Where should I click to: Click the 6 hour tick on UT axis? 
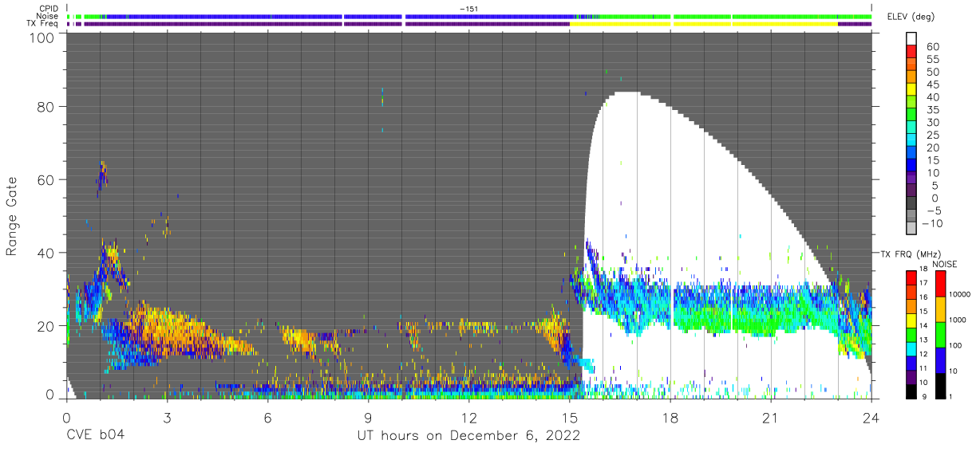[x=267, y=418]
